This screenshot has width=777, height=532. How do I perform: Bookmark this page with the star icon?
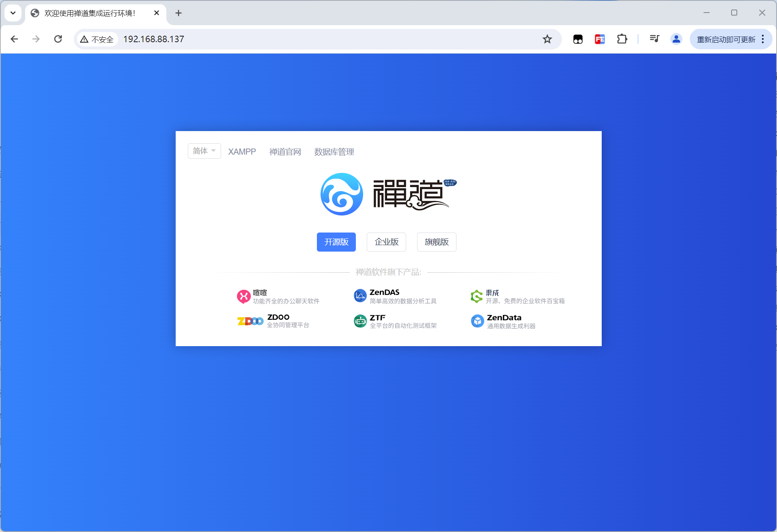[547, 39]
